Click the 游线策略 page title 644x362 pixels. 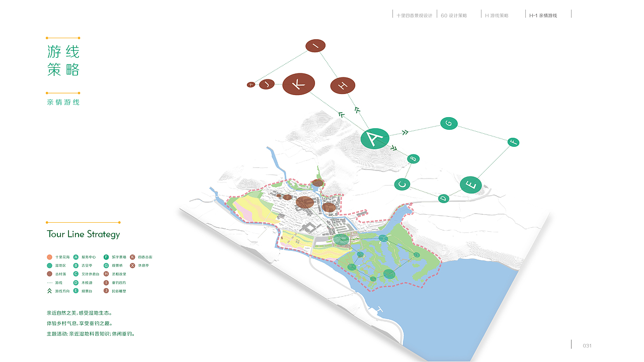click(x=63, y=60)
